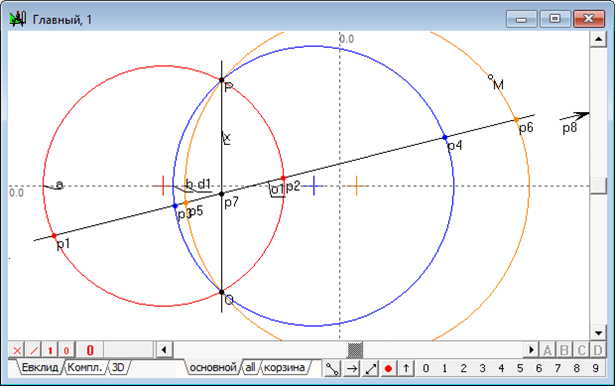Click the up arrow tool button
The width and height of the screenshot is (615, 386).
point(406,369)
